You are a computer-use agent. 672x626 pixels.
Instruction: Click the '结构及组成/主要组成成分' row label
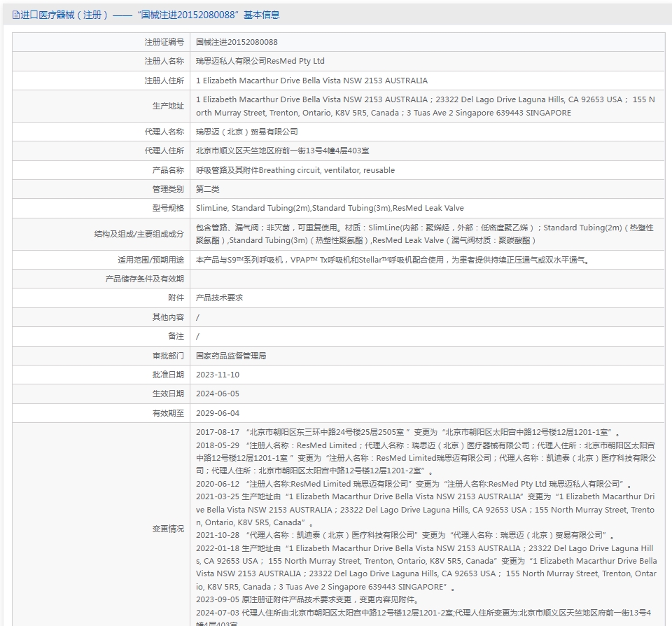pyautogui.click(x=139, y=234)
